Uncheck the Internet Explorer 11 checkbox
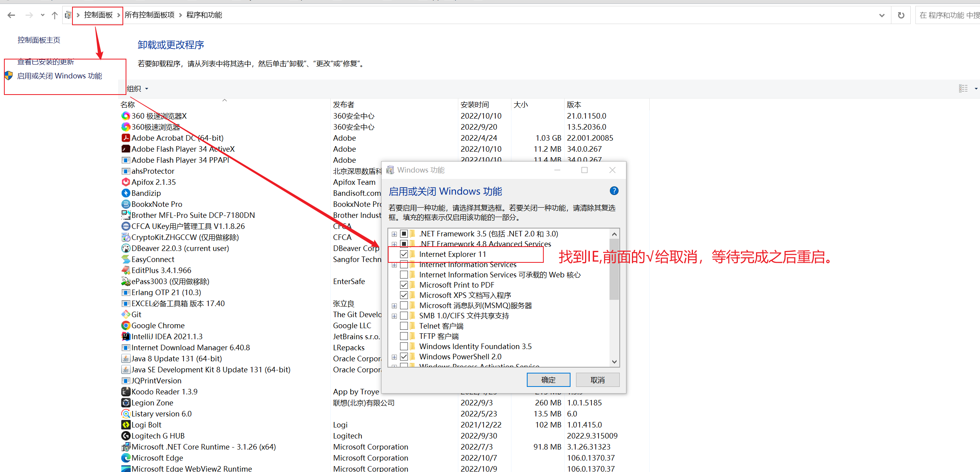Viewport: 980px width, 472px height. (x=404, y=254)
